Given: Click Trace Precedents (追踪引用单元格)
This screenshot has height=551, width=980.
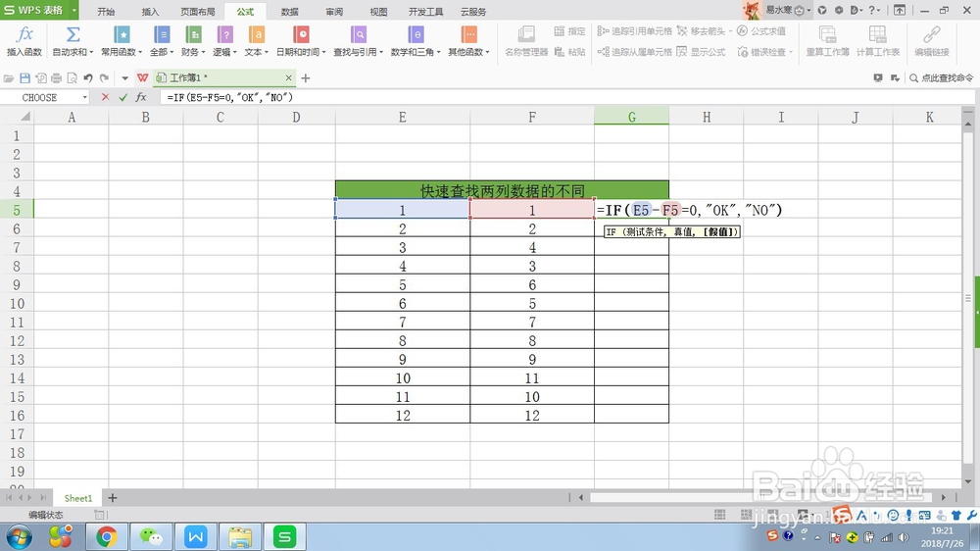Looking at the screenshot, I should pos(634,30).
